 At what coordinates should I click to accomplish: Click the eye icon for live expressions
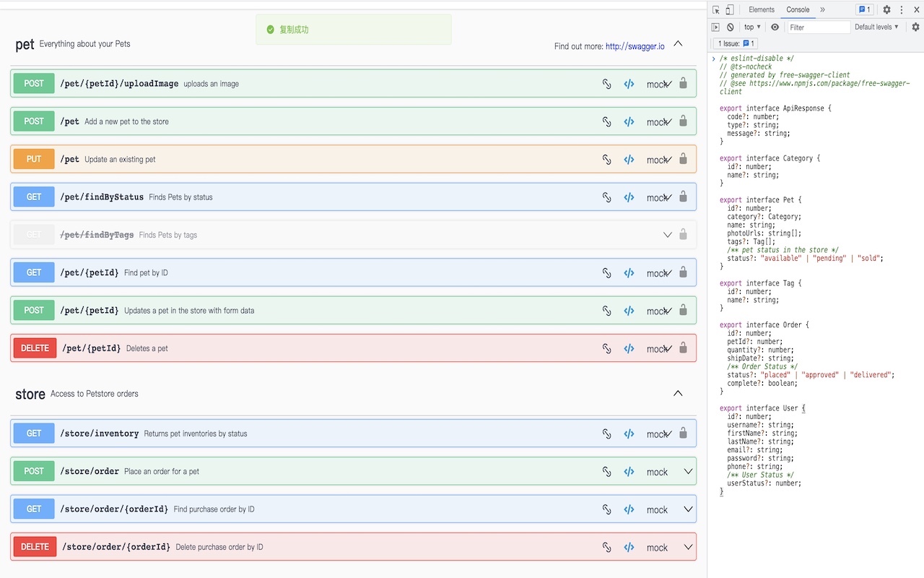point(775,27)
